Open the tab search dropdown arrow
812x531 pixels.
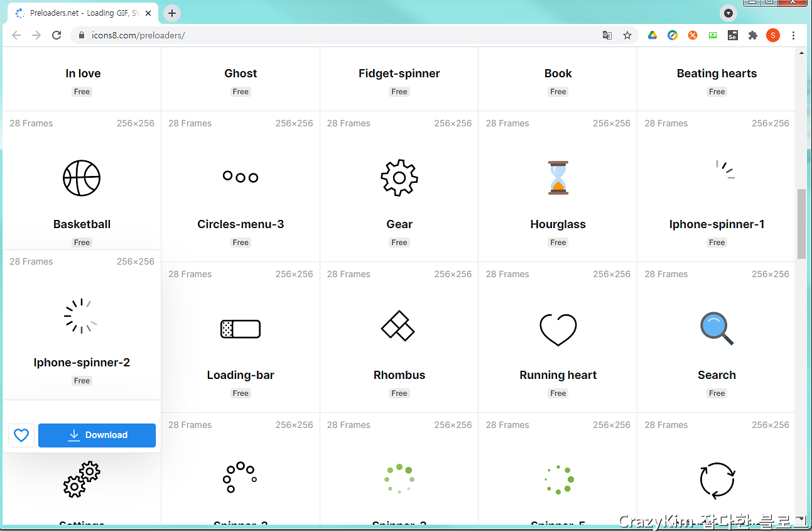pos(728,13)
